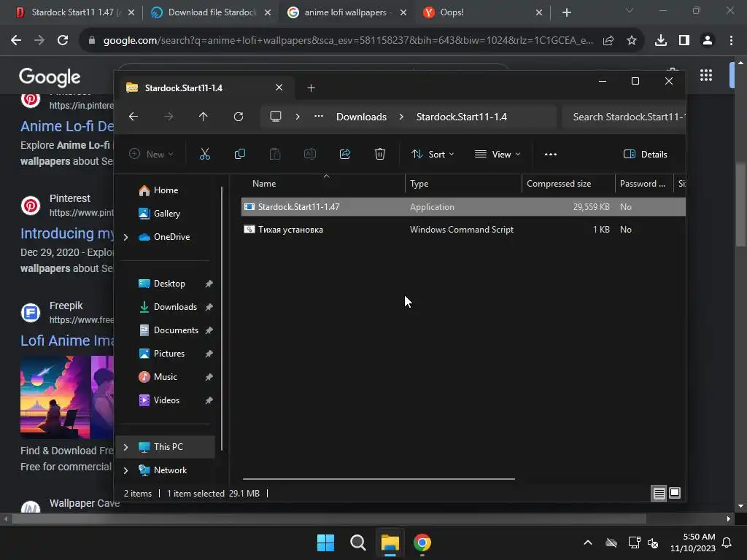Screen dimensions: 747x560
Task: Expand the This PC tree node
Action: [125, 447]
